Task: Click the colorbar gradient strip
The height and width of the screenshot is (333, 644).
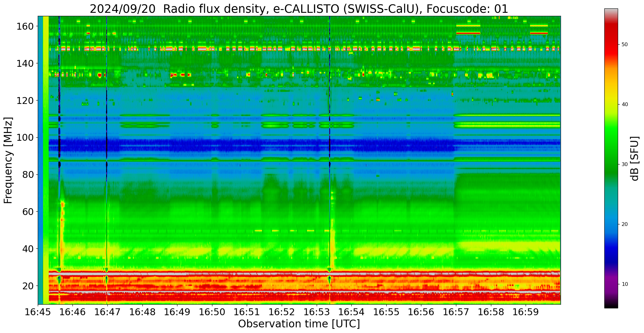Action: pyautogui.click(x=611, y=158)
